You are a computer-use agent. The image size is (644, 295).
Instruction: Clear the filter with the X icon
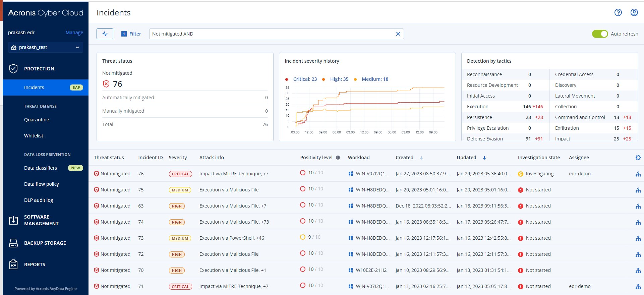[398, 34]
